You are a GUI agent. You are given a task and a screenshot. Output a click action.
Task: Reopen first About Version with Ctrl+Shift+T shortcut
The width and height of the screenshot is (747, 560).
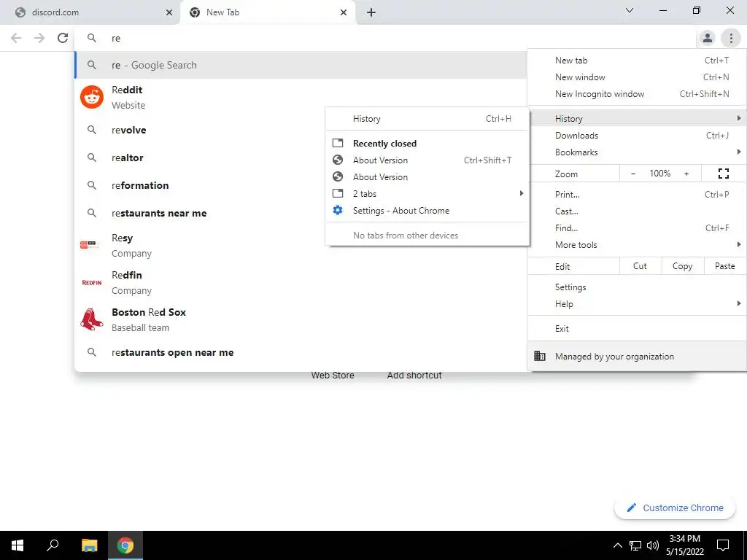[427, 160]
